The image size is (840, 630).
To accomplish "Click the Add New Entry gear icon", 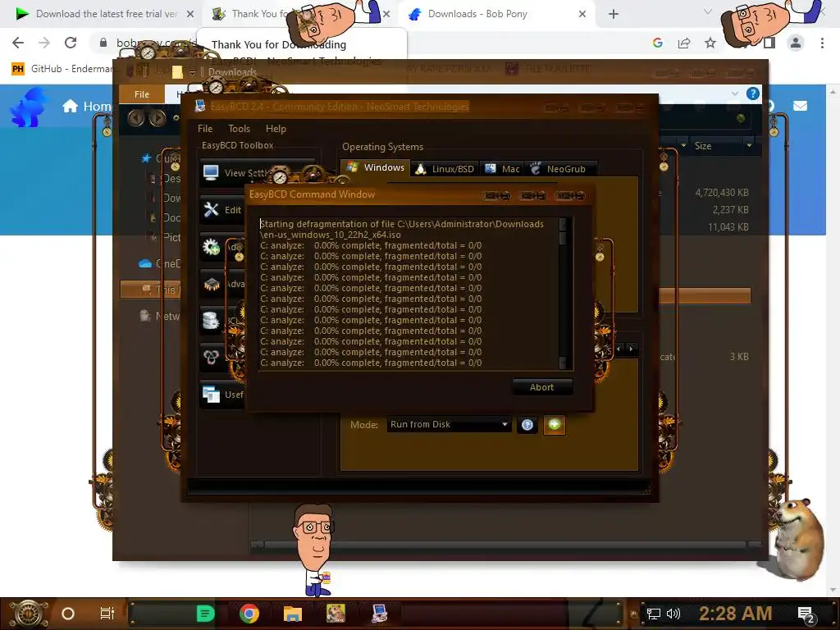I will click(211, 247).
